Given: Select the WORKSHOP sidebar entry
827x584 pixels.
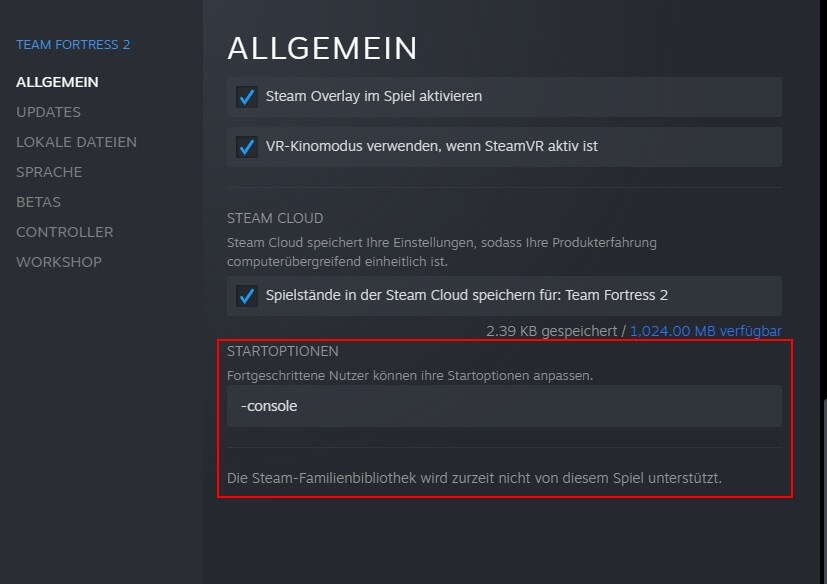Looking at the screenshot, I should tap(59, 262).
